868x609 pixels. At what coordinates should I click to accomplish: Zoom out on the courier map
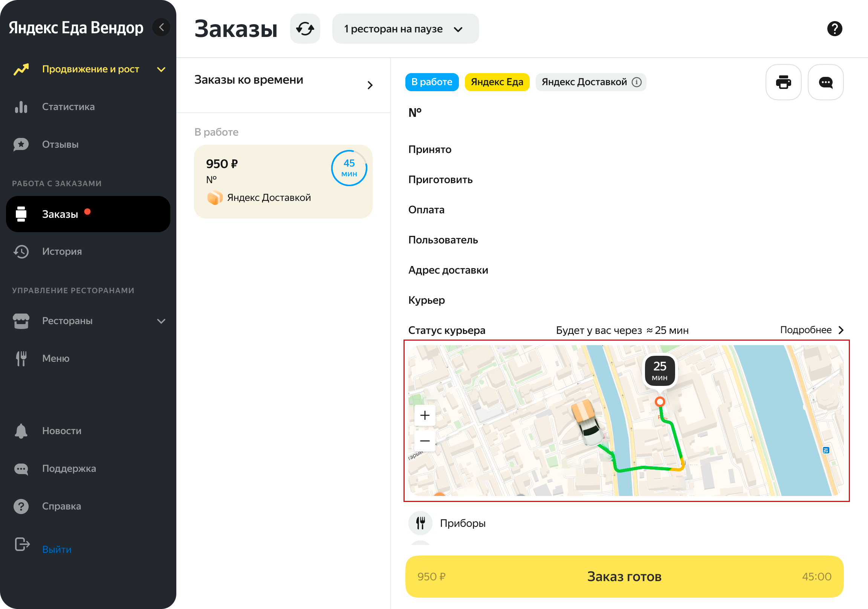[x=425, y=441]
